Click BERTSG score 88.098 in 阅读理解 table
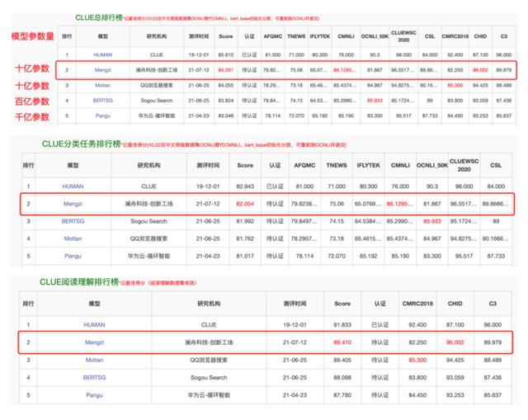Image resolution: width=528 pixels, height=420 pixels. (342, 378)
